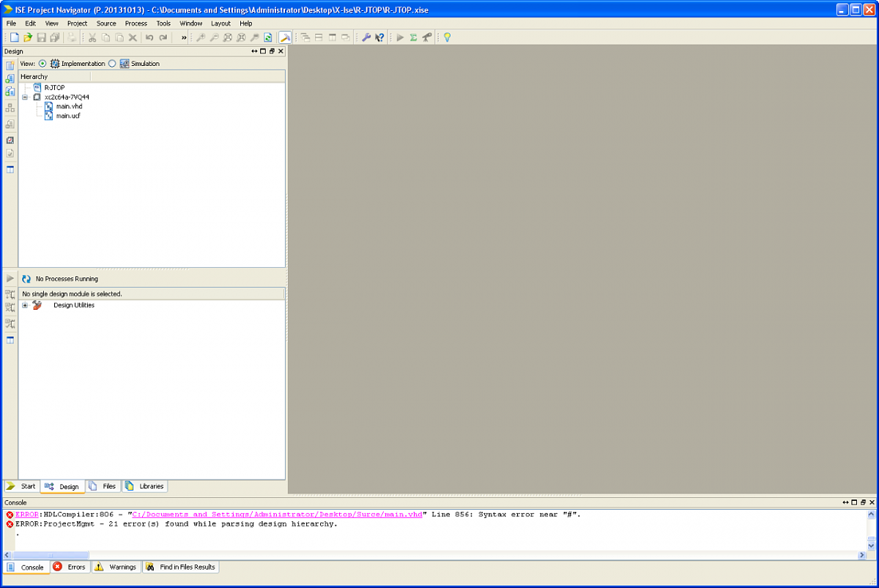Select the Save All icon

54,37
